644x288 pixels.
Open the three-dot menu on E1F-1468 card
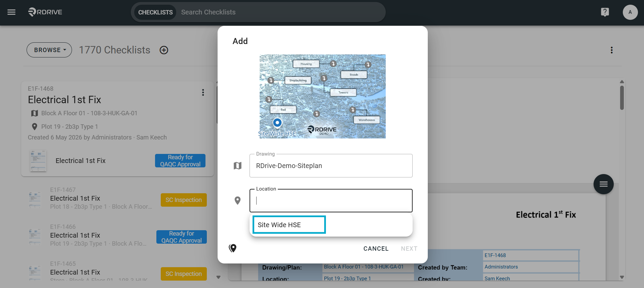coord(203,92)
